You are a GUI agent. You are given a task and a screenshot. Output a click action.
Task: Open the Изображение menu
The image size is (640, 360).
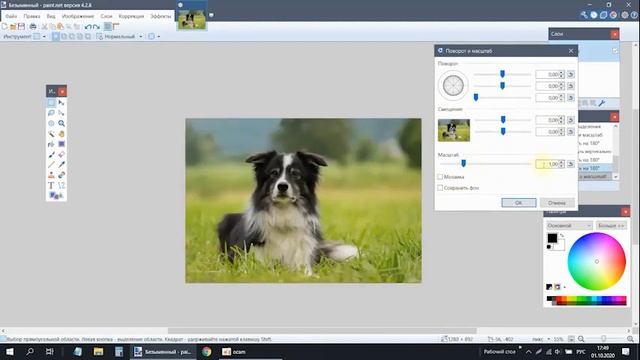[78, 16]
